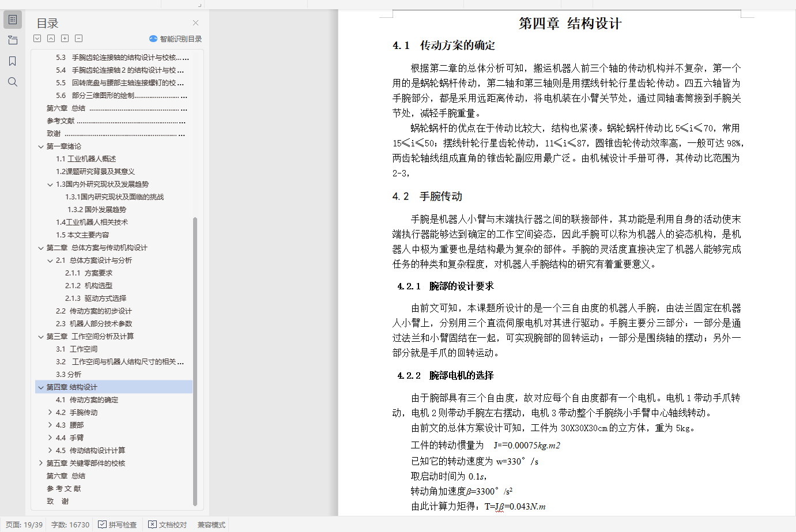Jump to 5.4 手腕齿轮连接轴 2 entry
The image size is (796, 532).
(120, 70)
